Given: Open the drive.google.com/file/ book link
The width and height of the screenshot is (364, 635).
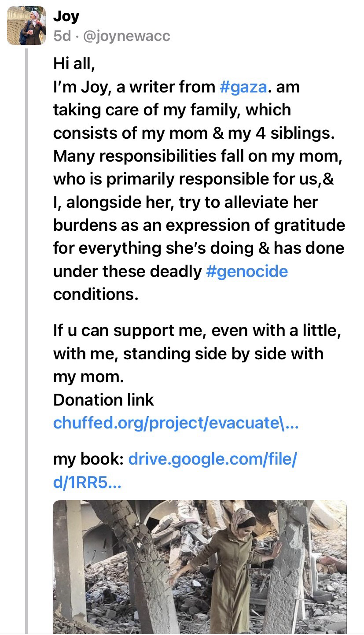Looking at the screenshot, I should [x=213, y=459].
